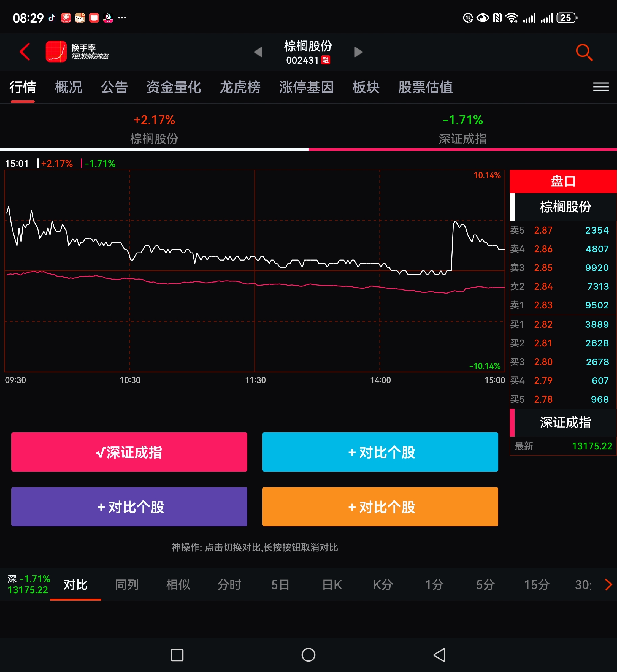Expand the 盘口 order book header
This screenshot has height=672, width=617.
pos(563,181)
